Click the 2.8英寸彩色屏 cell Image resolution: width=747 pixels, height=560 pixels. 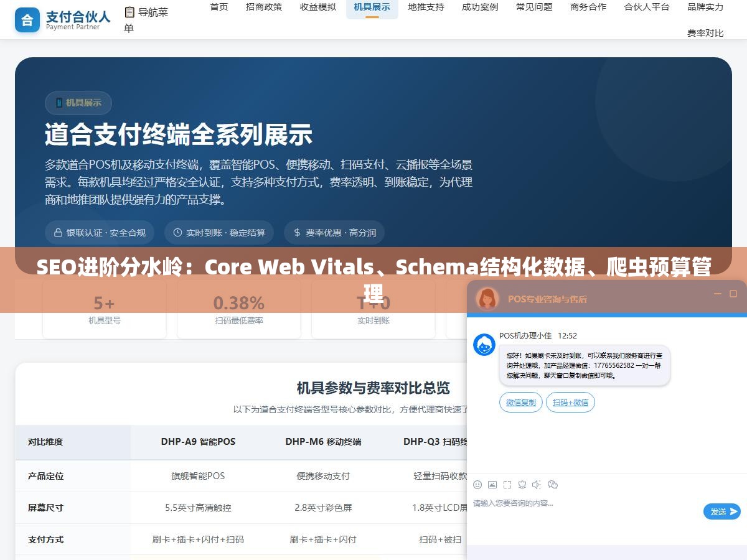(323, 508)
